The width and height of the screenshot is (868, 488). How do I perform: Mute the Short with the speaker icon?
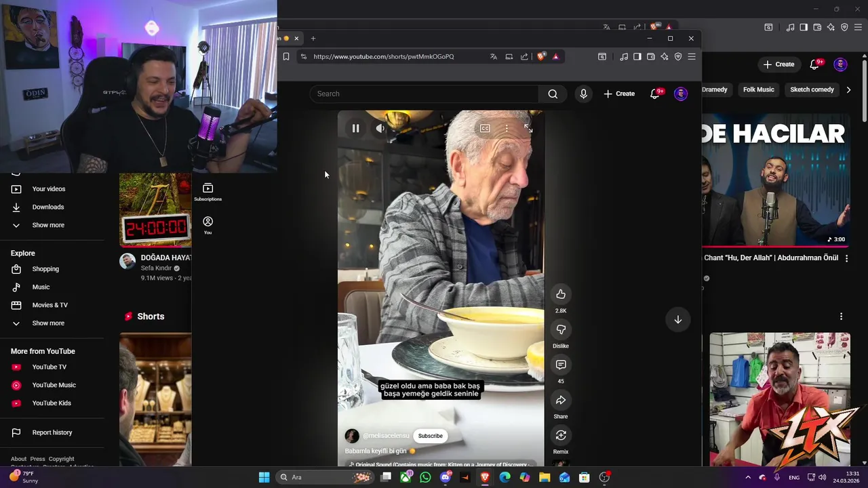pos(380,128)
